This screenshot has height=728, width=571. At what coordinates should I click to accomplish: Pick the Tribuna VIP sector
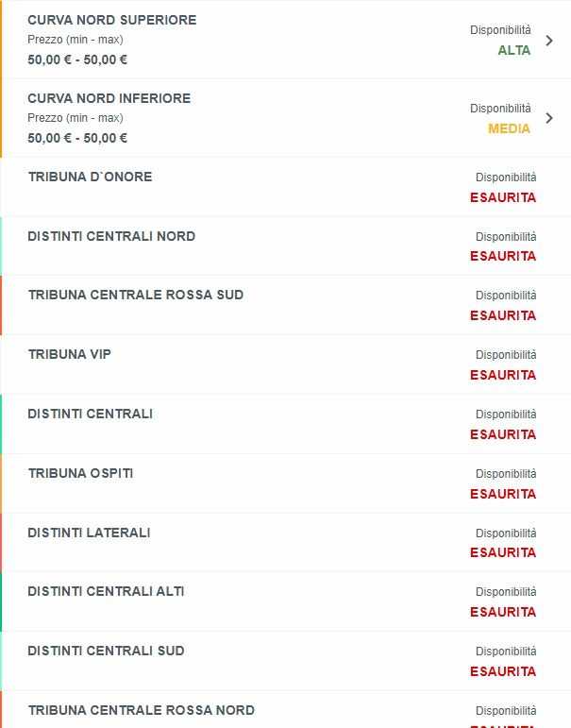point(70,354)
